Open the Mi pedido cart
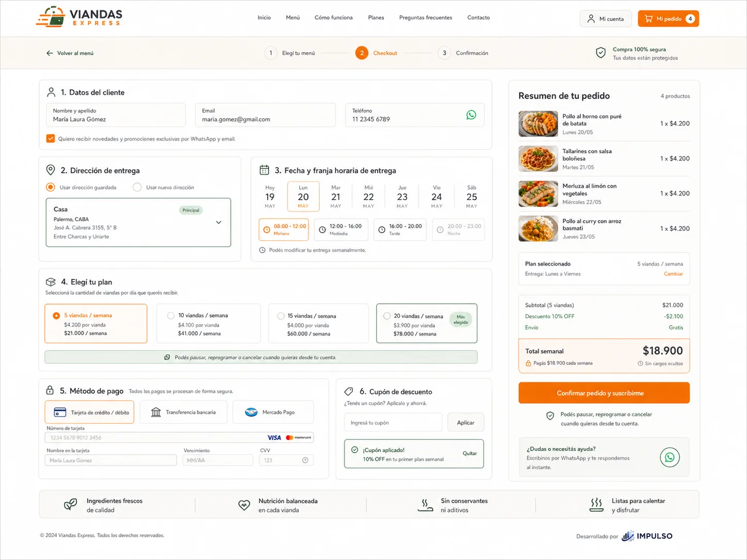747x560 pixels. point(668,19)
